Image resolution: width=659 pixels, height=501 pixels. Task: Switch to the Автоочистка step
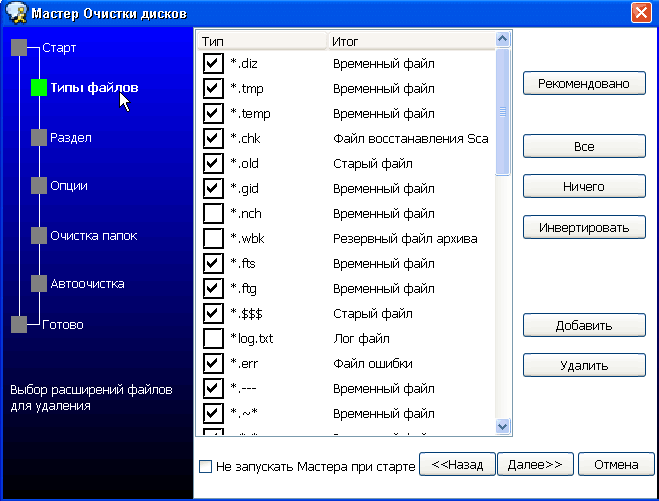(87, 283)
